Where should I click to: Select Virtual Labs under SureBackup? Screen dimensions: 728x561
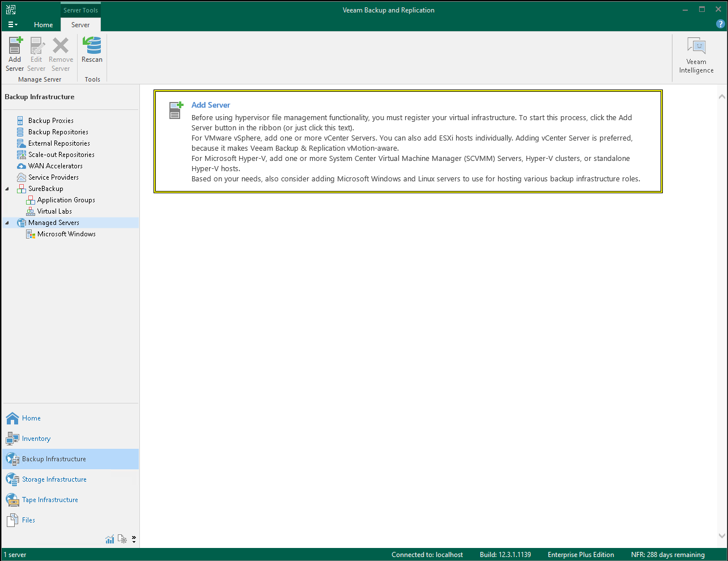click(54, 211)
